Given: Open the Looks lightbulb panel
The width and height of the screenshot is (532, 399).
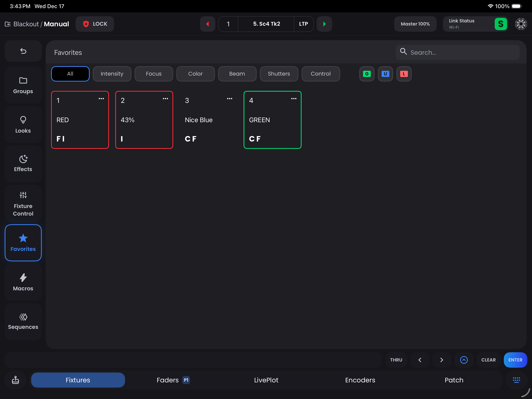Looking at the screenshot, I should (x=23, y=124).
